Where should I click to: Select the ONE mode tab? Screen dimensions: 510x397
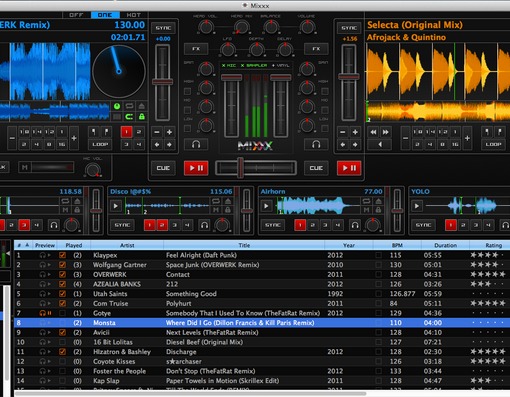click(x=105, y=15)
